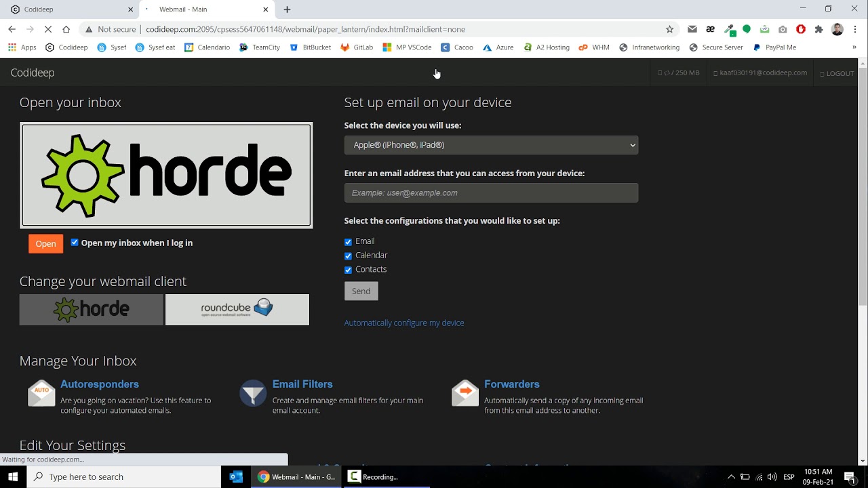Click the Windows taskbar search box
868x488 pixels.
124,476
